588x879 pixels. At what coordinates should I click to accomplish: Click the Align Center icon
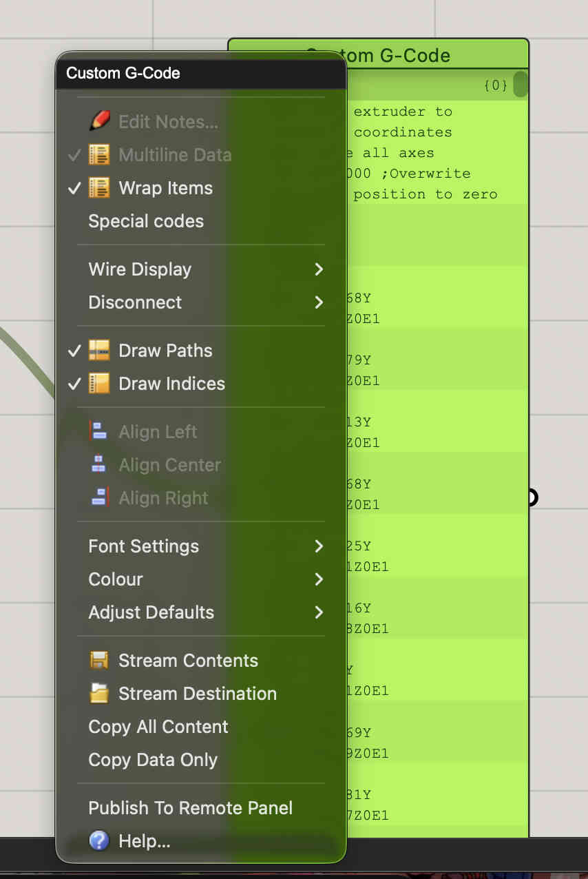point(99,465)
